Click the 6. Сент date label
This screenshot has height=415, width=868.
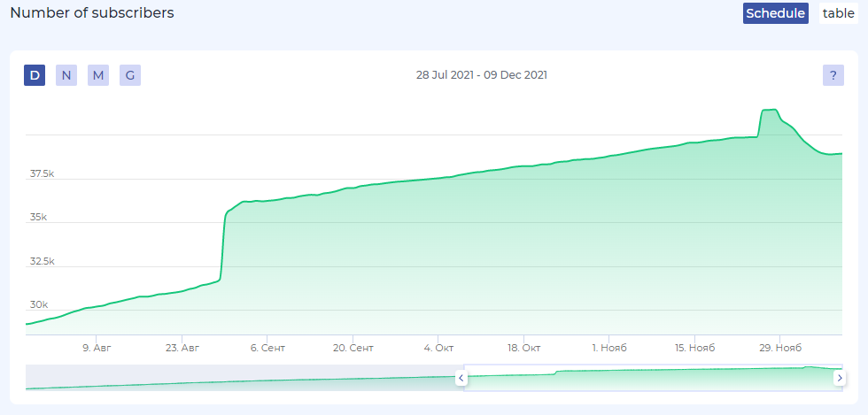[x=267, y=348]
